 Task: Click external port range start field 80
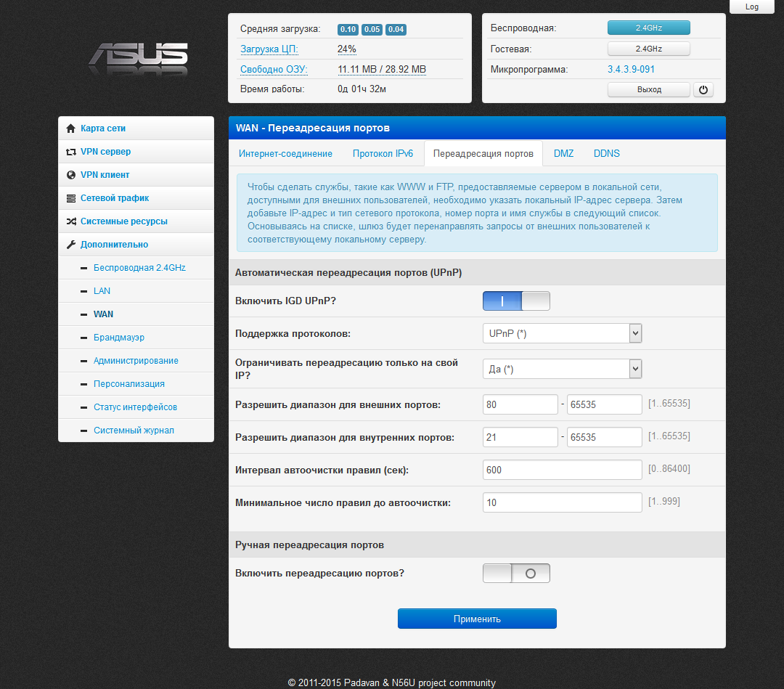[x=520, y=404]
